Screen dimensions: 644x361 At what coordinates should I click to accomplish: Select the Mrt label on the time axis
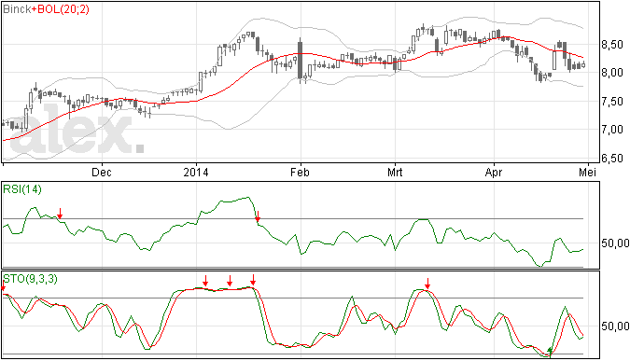coord(395,172)
